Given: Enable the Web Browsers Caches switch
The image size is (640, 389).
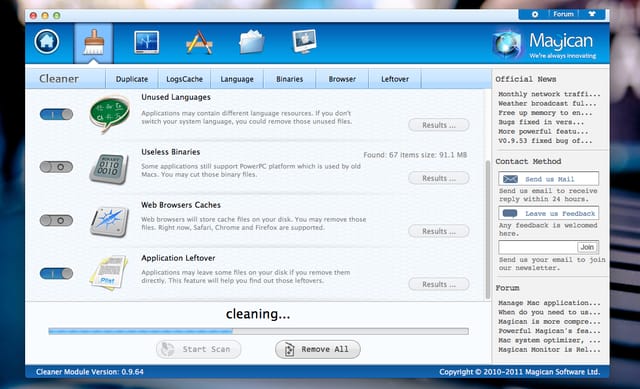Looking at the screenshot, I should coord(56,220).
